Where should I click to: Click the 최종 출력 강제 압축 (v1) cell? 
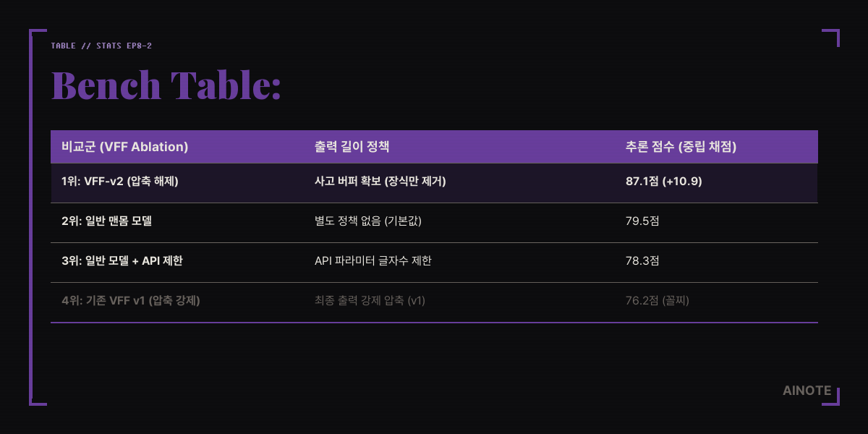pos(370,301)
